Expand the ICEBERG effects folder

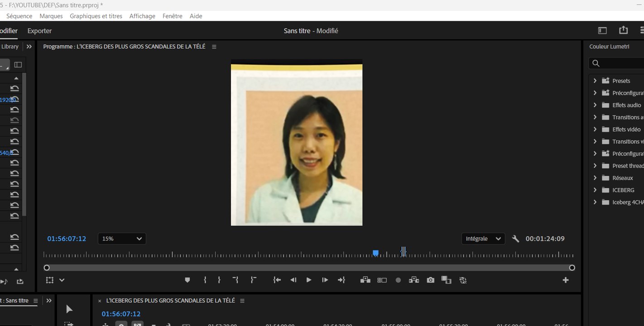coord(595,190)
